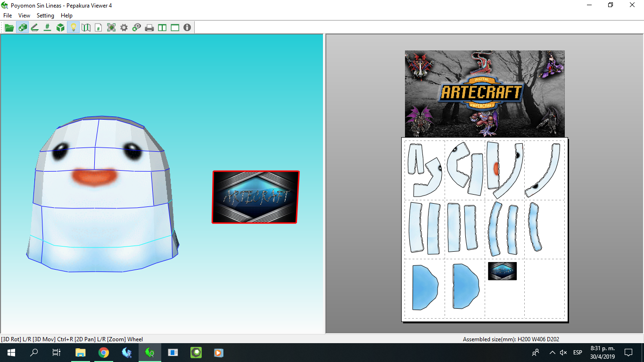Viewport: 644px width, 362px height.
Task: Open the Action Center notifications icon
Action: (628, 353)
